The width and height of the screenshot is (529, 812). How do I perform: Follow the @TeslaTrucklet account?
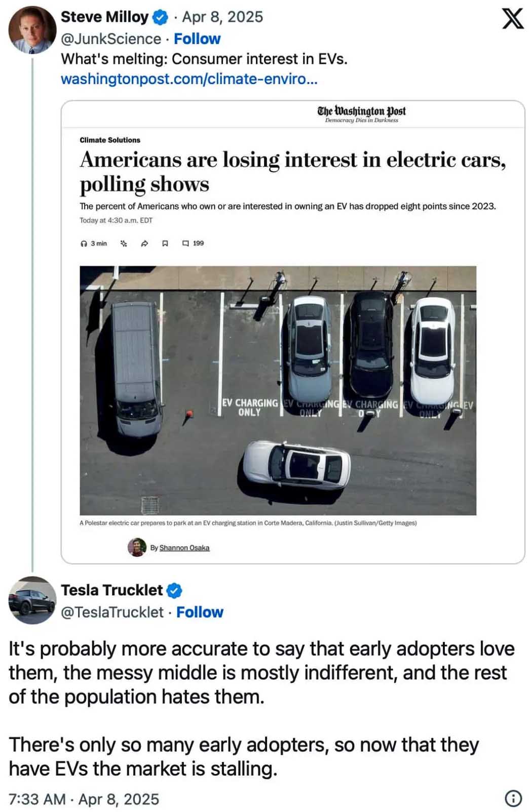[x=200, y=612]
